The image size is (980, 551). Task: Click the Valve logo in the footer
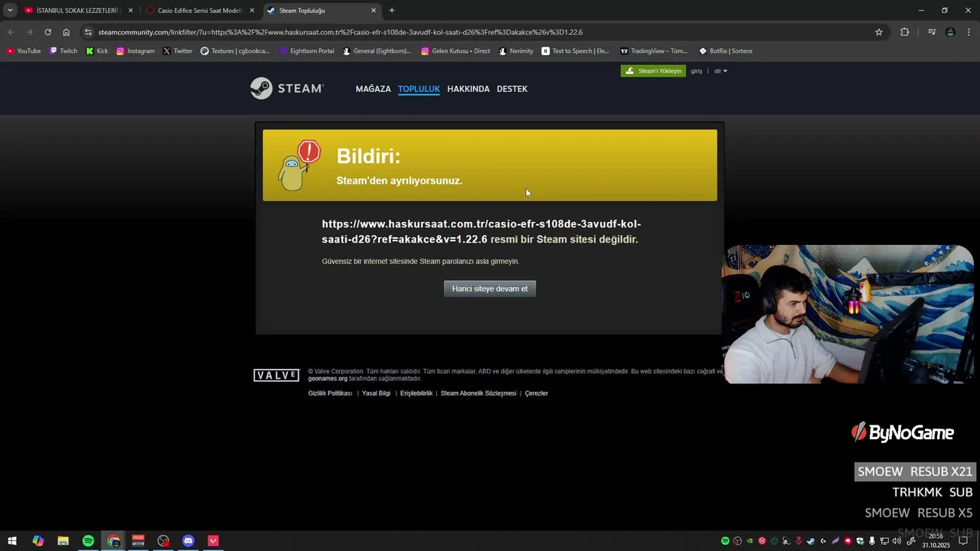point(276,375)
